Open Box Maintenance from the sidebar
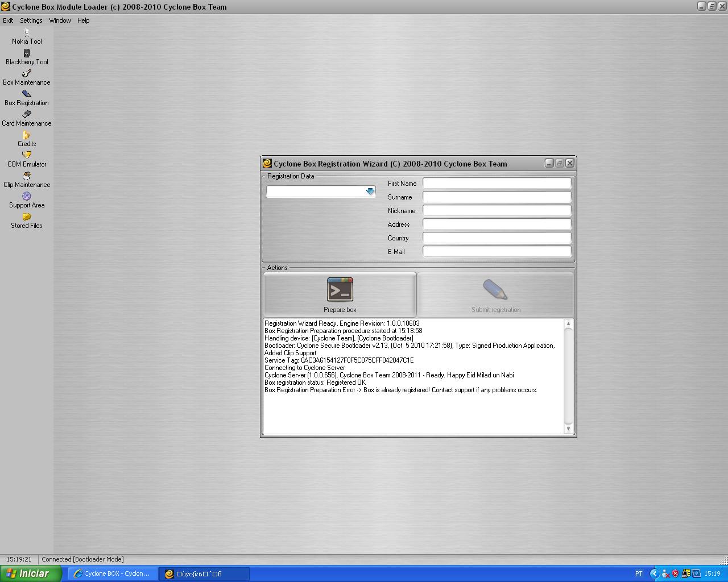 [x=27, y=78]
